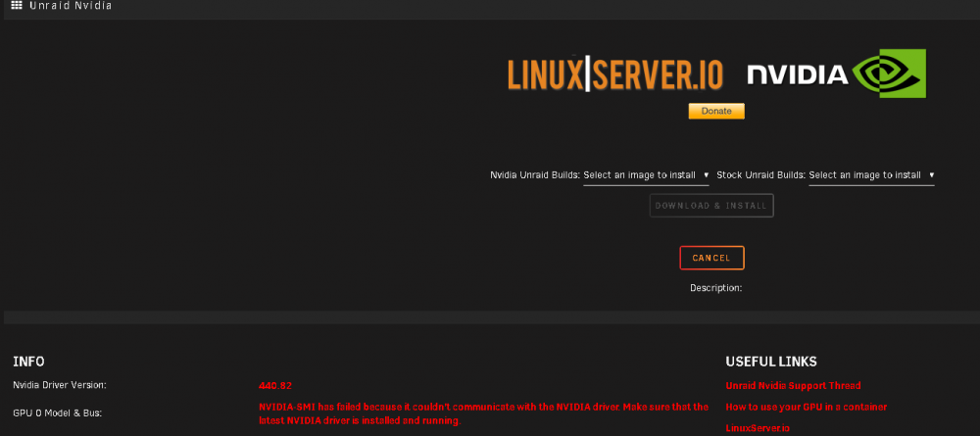
Task: Click the Nvidia Driver Version label
Action: click(x=60, y=385)
